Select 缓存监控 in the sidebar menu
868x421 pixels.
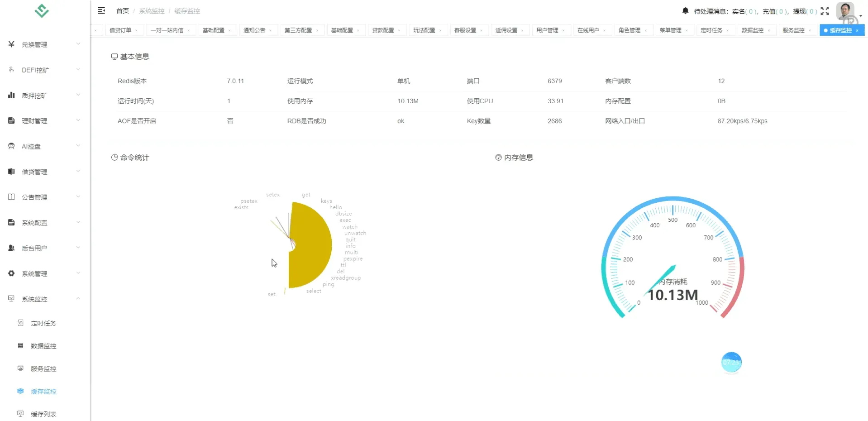[42, 391]
